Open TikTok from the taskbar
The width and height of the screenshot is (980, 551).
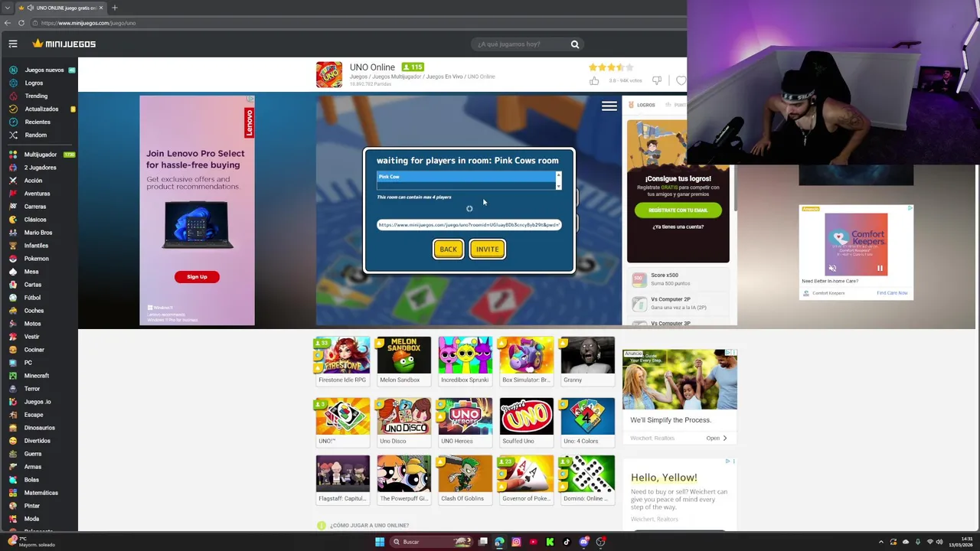click(567, 542)
